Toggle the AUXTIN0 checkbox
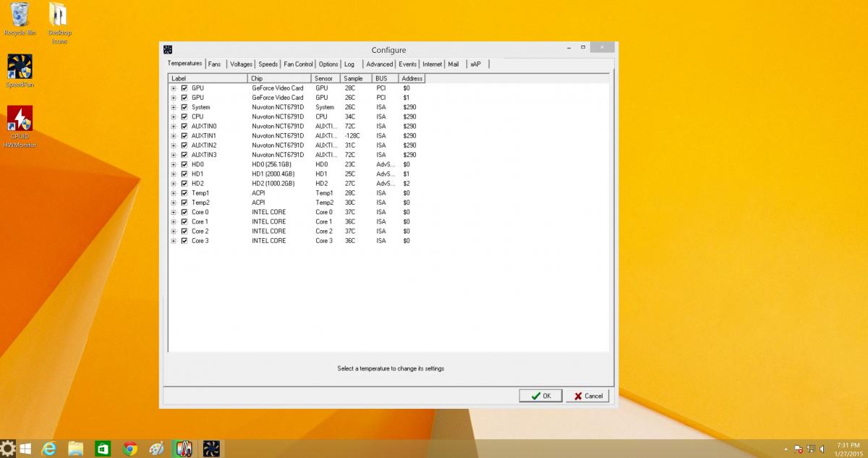Viewport: 868px width, 458px height. [184, 126]
